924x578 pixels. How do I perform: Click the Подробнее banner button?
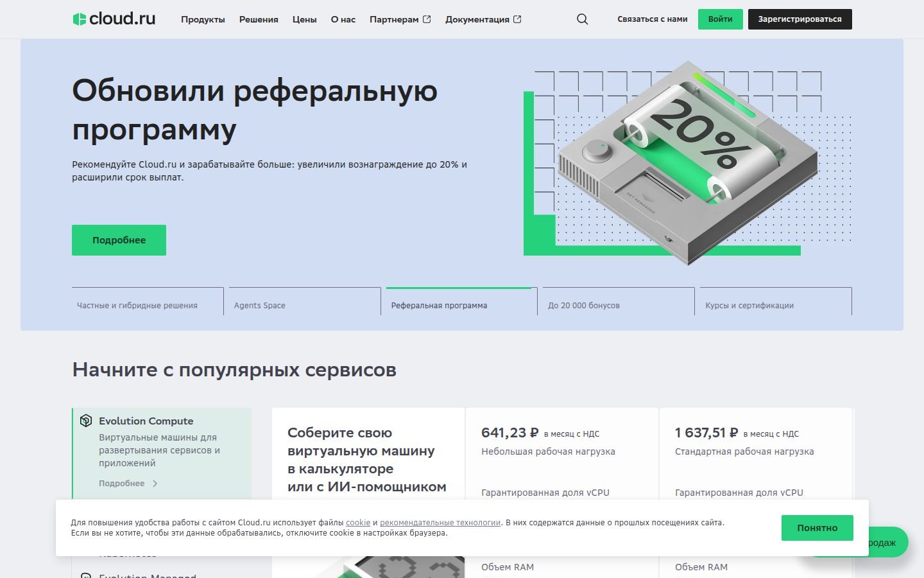coord(119,240)
